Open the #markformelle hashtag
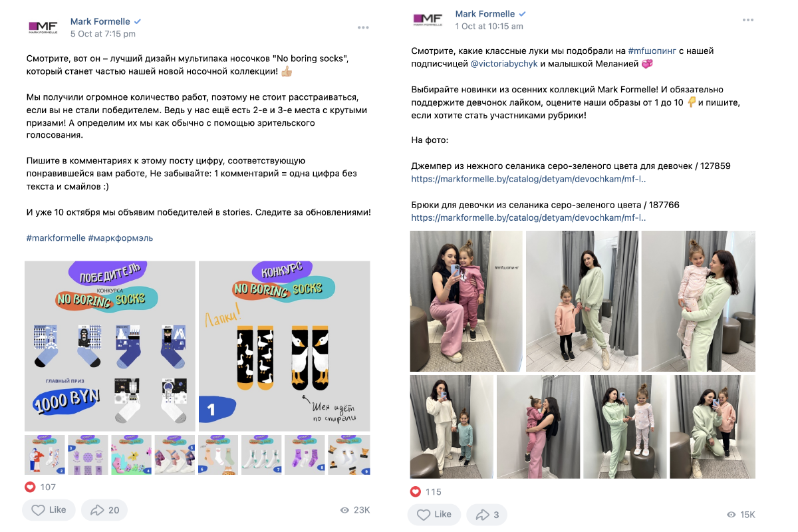This screenshot has height=532, width=798. pos(55,237)
